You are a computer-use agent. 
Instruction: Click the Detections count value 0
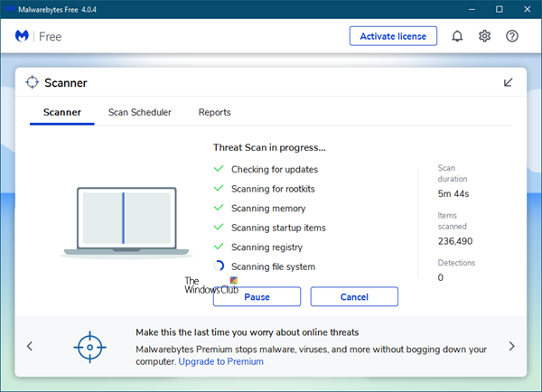441,277
